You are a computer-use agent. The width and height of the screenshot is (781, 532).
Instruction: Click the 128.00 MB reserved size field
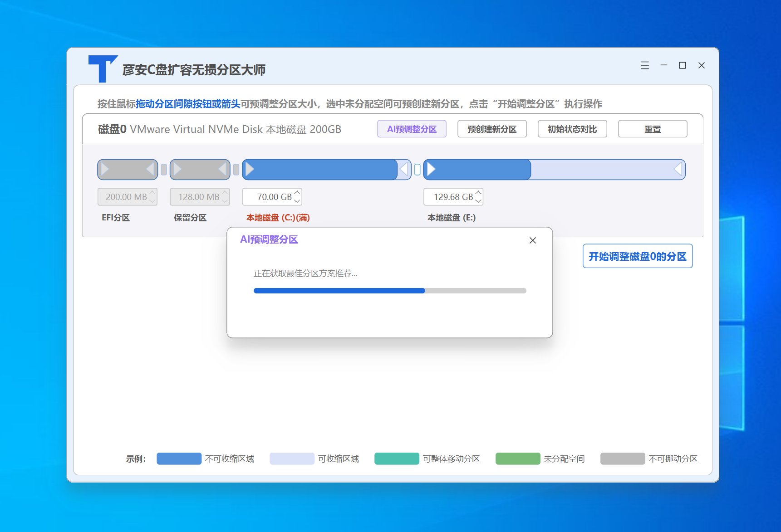click(200, 197)
